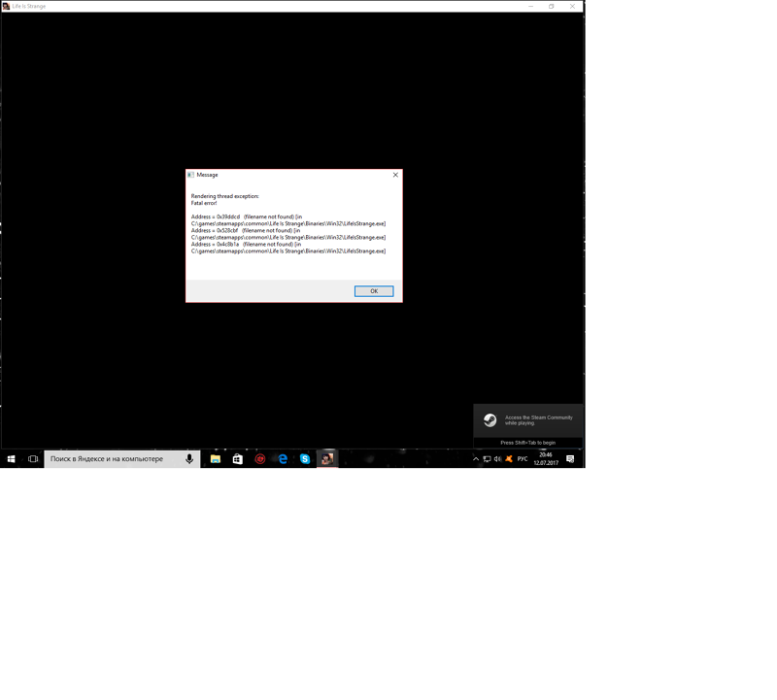This screenshot has height=700, width=777.
Task: Open Skype from the taskbar
Action: click(305, 459)
